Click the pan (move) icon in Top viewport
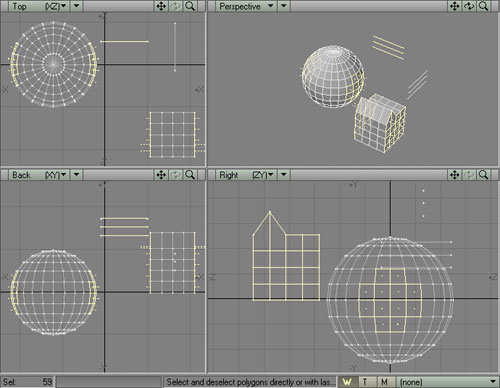The image size is (500, 388). (x=161, y=6)
